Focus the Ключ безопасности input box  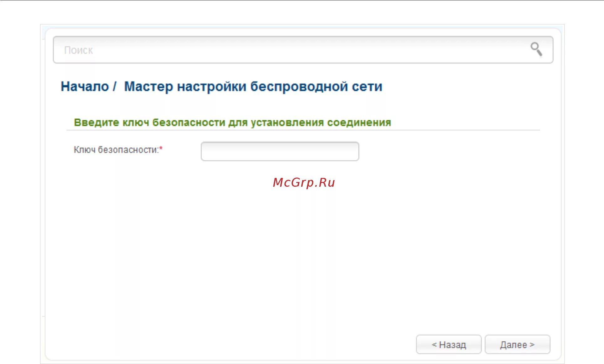280,151
